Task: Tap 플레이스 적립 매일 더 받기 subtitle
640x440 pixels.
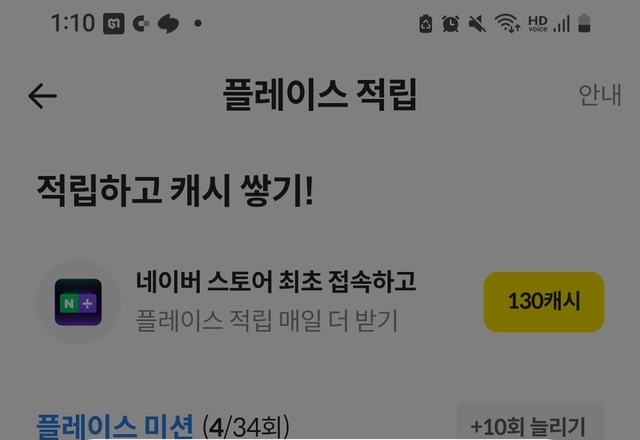Action: pyautogui.click(x=267, y=320)
